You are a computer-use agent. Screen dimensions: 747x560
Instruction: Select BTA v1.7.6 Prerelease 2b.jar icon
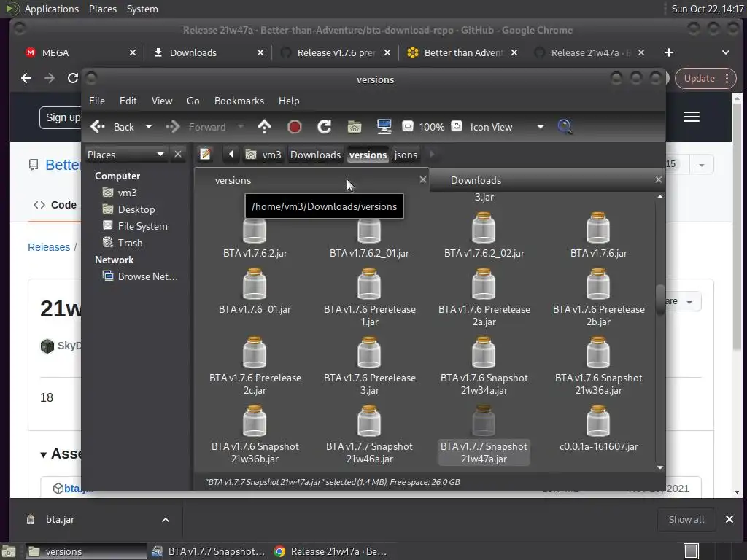coord(598,284)
